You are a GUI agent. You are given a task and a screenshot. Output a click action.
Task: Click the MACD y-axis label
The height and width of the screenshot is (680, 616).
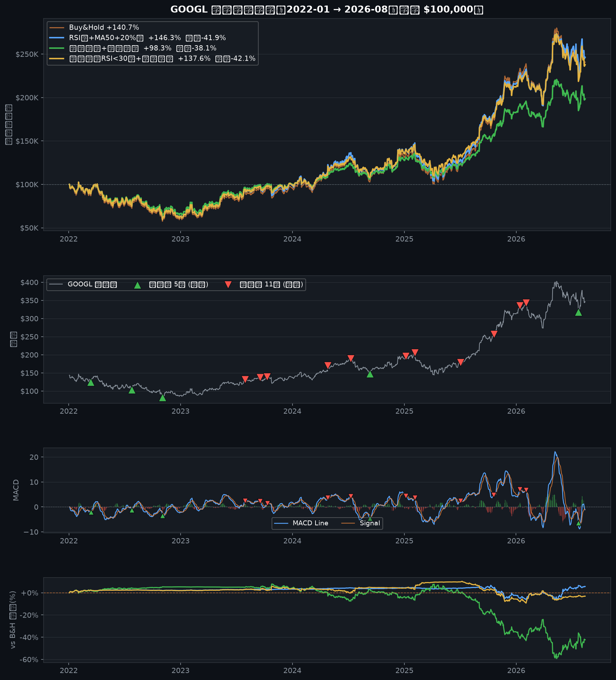(16, 490)
